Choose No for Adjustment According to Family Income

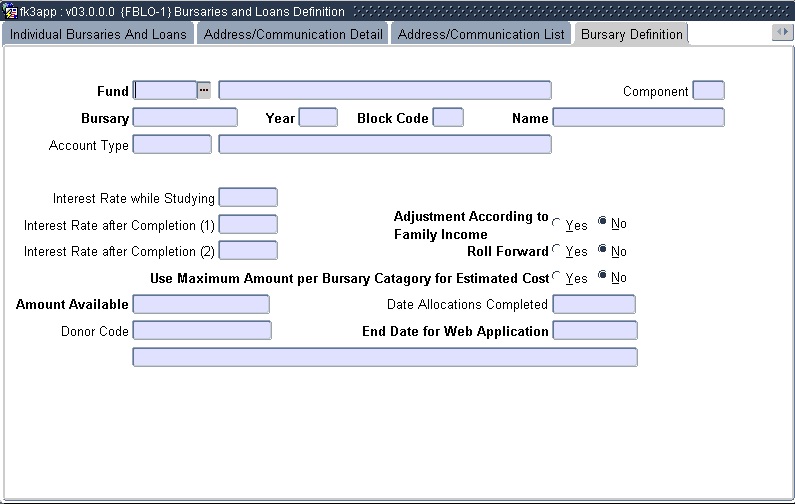[x=602, y=224]
